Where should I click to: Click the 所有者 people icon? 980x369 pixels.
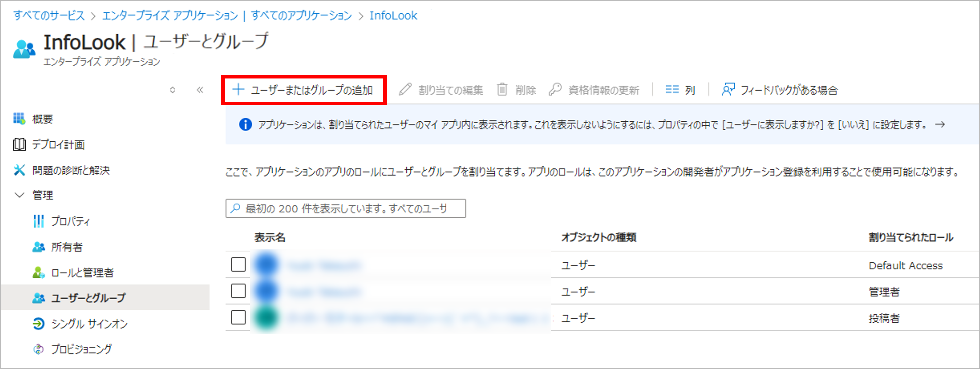(39, 247)
